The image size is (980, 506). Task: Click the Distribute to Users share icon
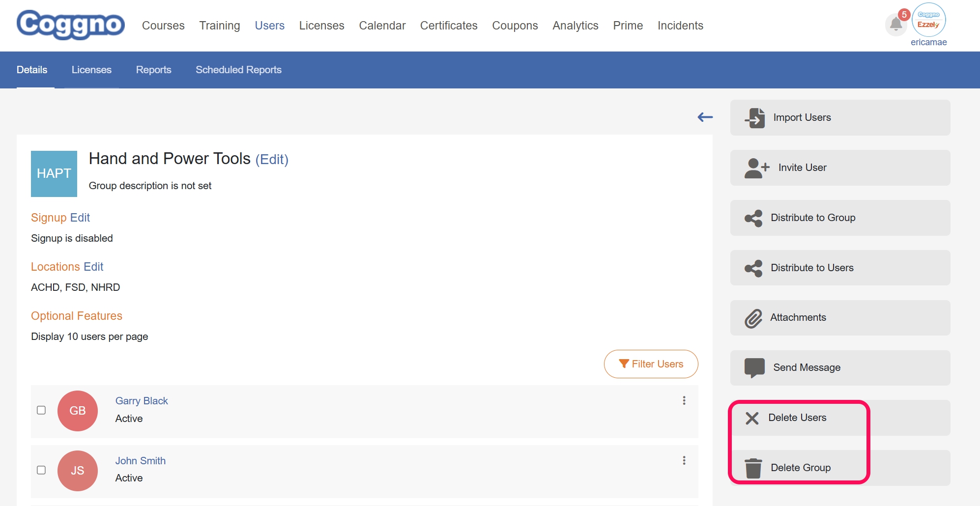point(753,268)
